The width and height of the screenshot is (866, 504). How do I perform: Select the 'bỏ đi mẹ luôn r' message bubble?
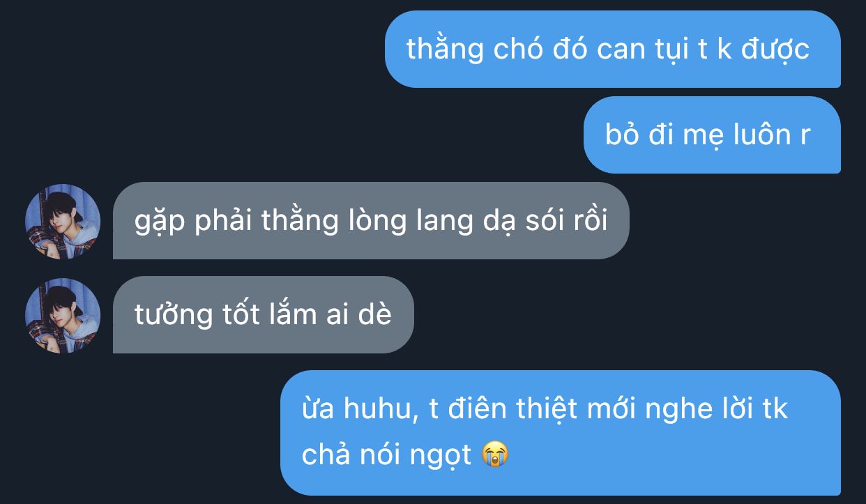click(712, 135)
